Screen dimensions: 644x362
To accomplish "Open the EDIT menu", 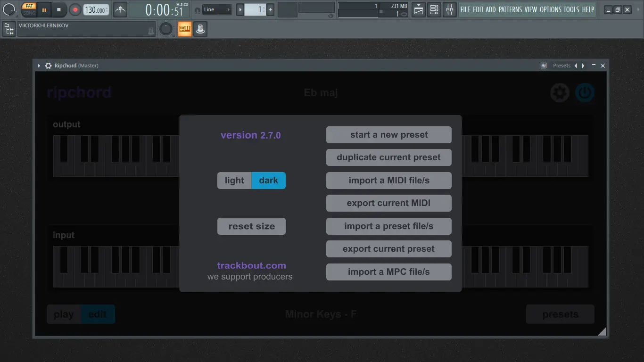I will [478, 9].
